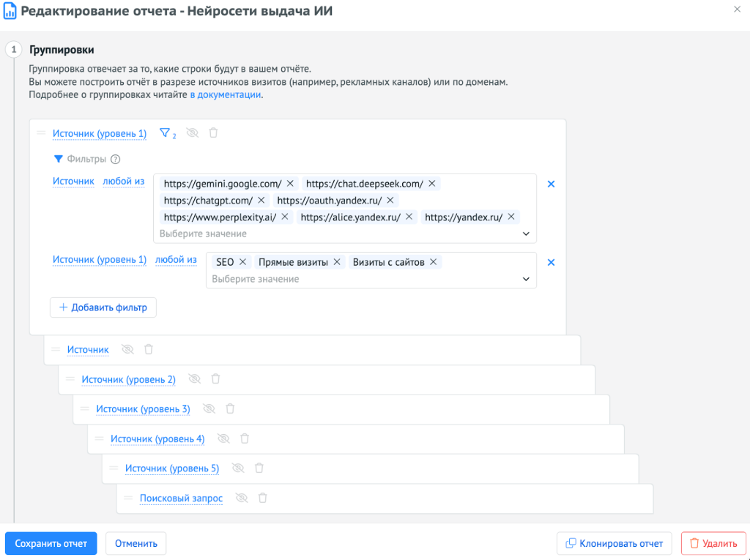Expand the SEO values dropdown chevron
This screenshot has height=560, width=750.
(525, 280)
